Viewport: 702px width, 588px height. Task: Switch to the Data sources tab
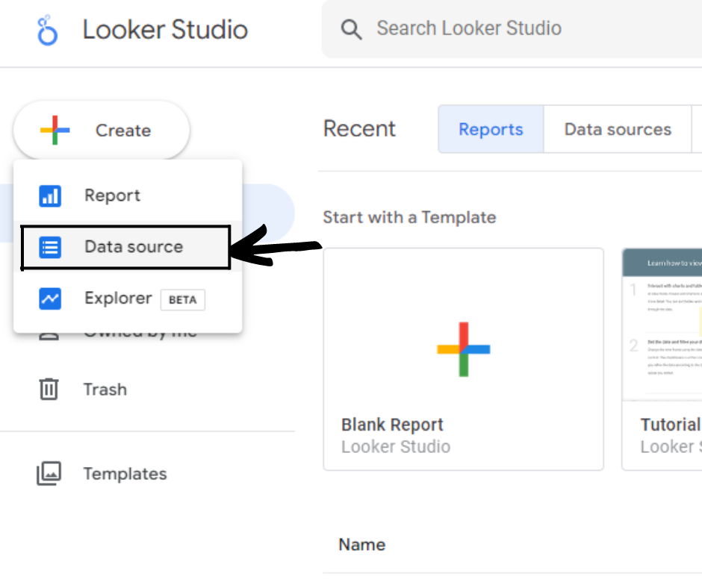pos(618,129)
